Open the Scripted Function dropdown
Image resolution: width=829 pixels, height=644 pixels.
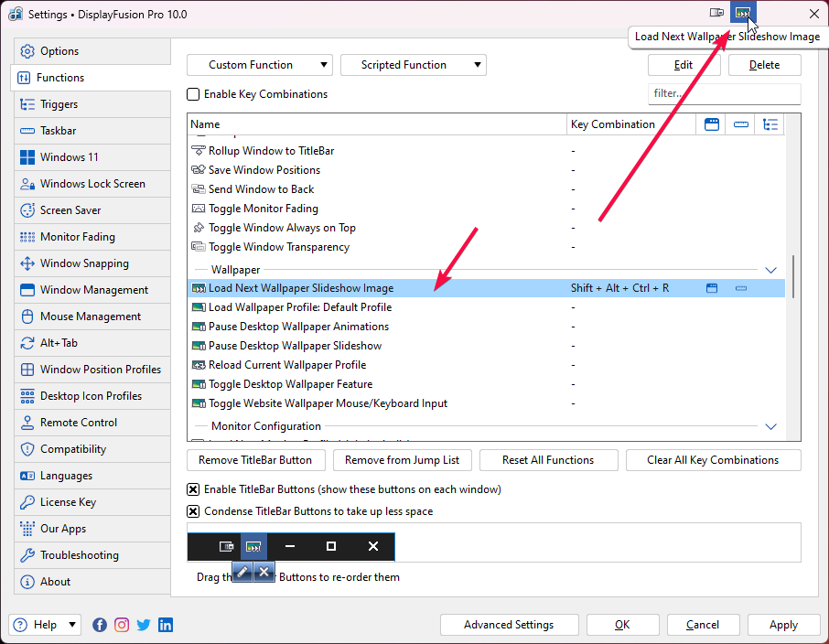[413, 65]
